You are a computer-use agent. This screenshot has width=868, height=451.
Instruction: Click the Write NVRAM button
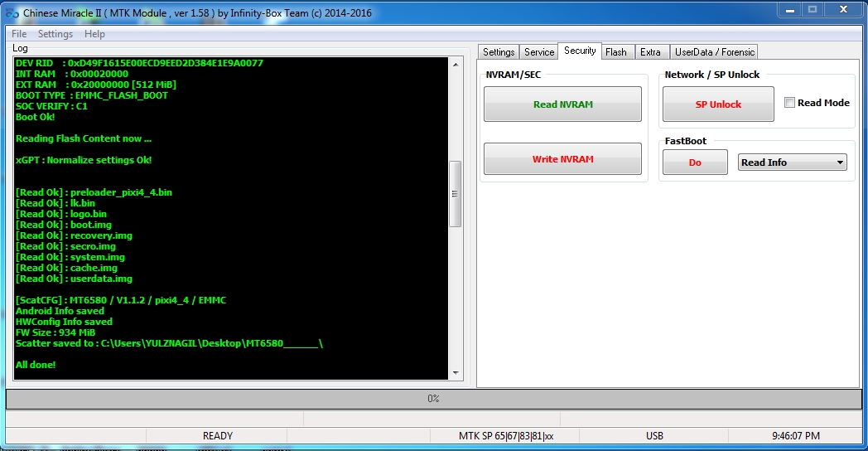click(563, 159)
